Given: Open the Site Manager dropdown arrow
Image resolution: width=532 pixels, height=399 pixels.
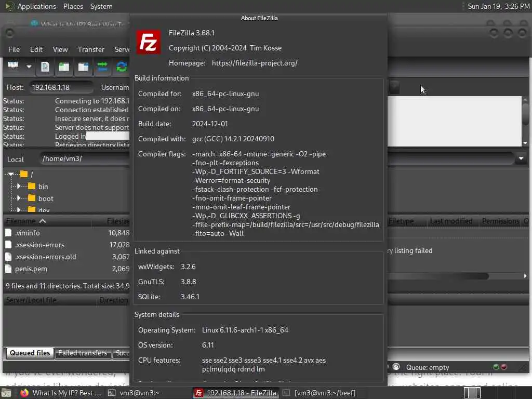Looking at the screenshot, I should (29, 66).
